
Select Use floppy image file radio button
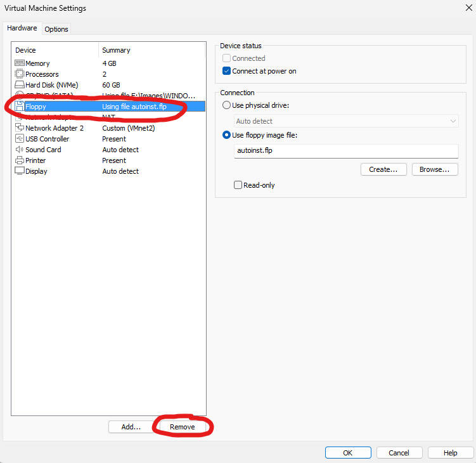coord(226,135)
